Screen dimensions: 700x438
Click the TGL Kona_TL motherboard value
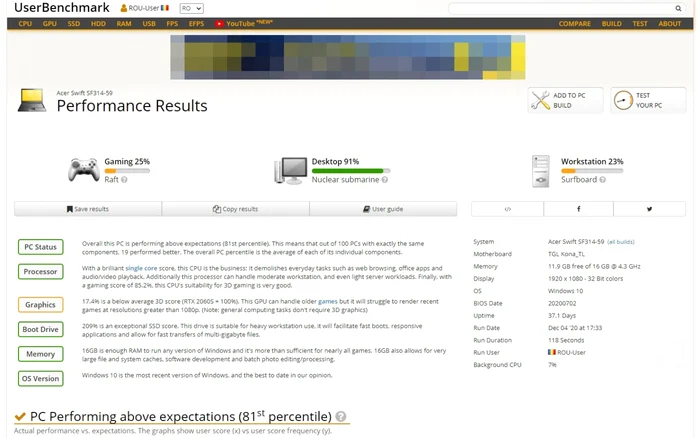tap(566, 254)
